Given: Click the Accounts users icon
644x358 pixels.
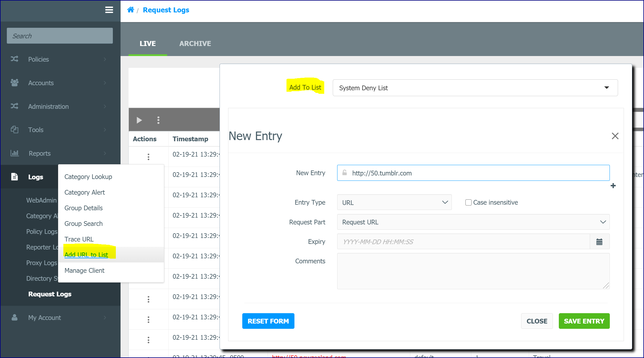Looking at the screenshot, I should (x=14, y=83).
